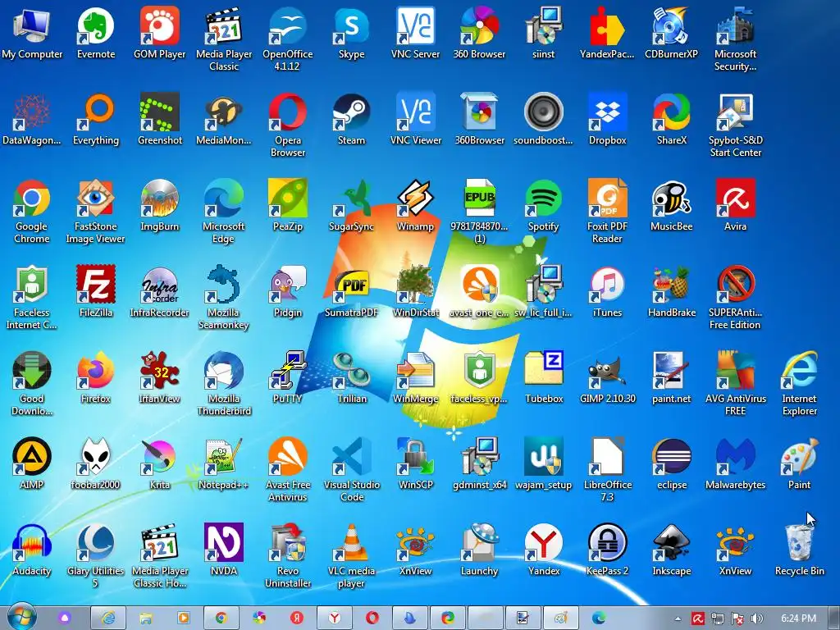The width and height of the screenshot is (840, 630).
Task: Open the VNC Server shortcut
Action: pyautogui.click(x=415, y=33)
